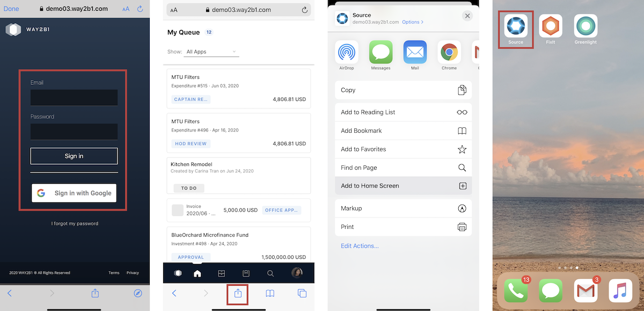Select Copy in the share sheet
Viewport: 644px width, 311px height.
click(403, 90)
